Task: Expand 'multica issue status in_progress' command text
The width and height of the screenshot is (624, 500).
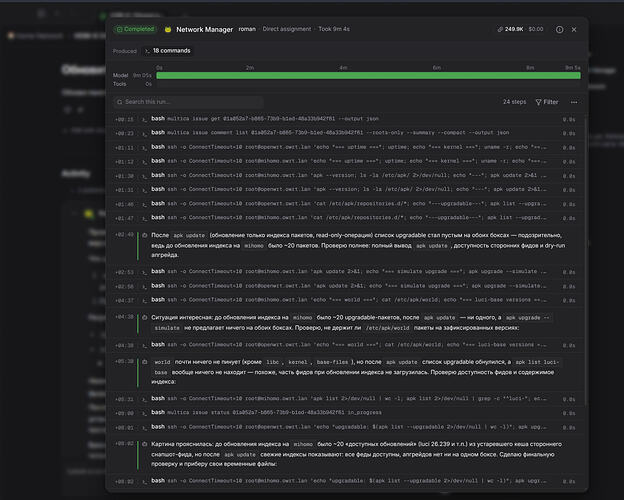Action: click(x=274, y=412)
